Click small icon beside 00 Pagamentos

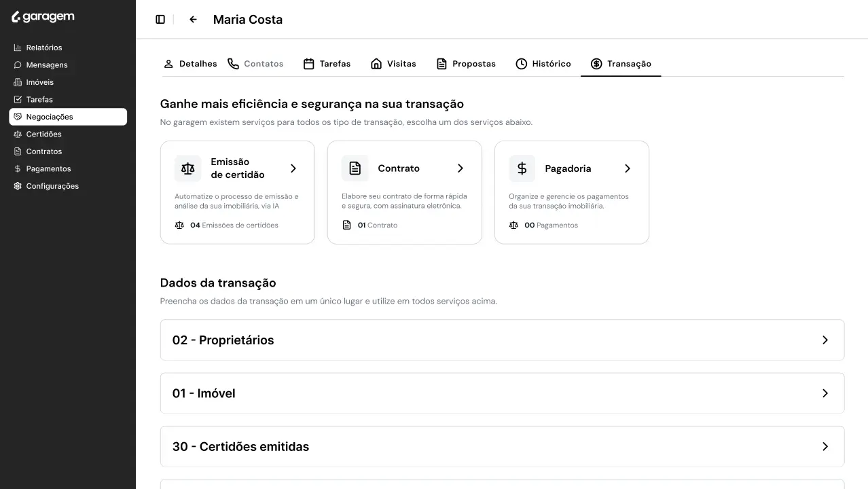513,225
